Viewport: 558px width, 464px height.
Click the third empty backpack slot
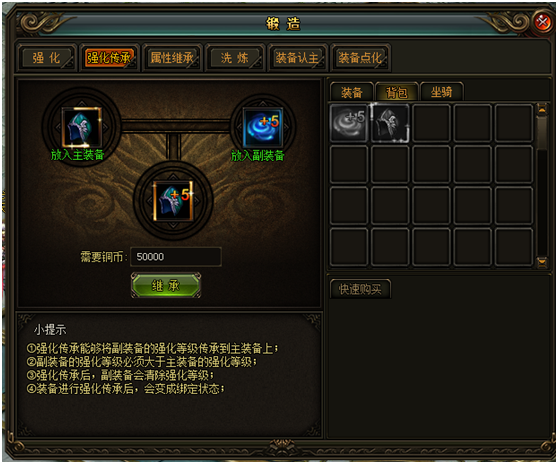pos(431,123)
